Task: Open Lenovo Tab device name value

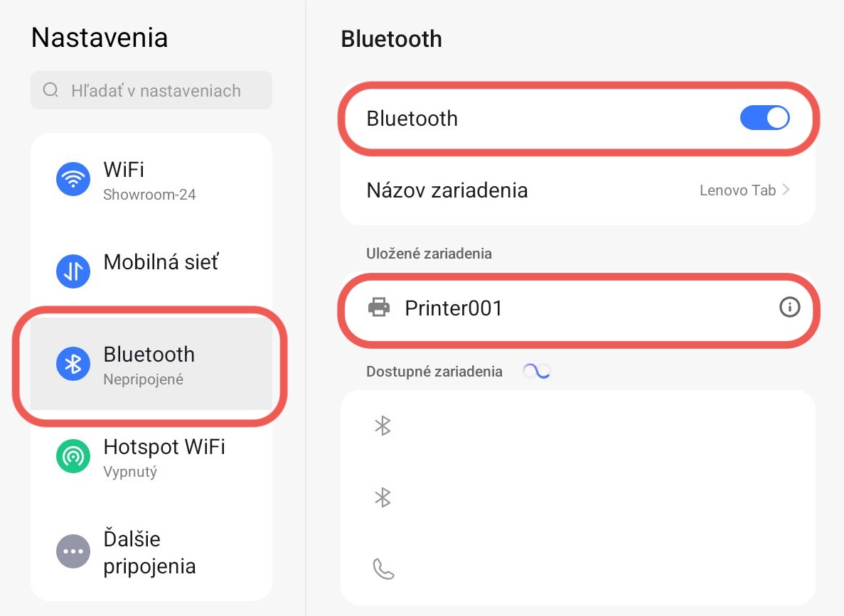Action: click(737, 190)
